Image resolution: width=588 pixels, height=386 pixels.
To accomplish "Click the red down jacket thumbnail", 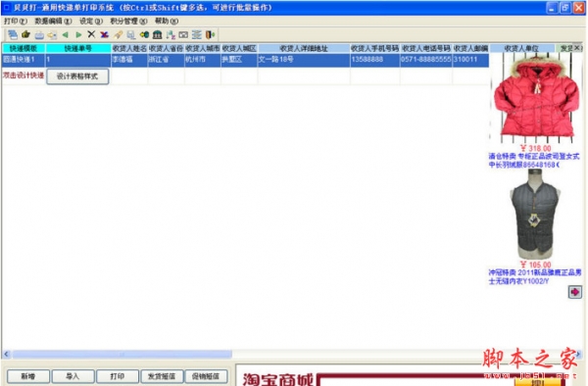I will pyautogui.click(x=535, y=98).
